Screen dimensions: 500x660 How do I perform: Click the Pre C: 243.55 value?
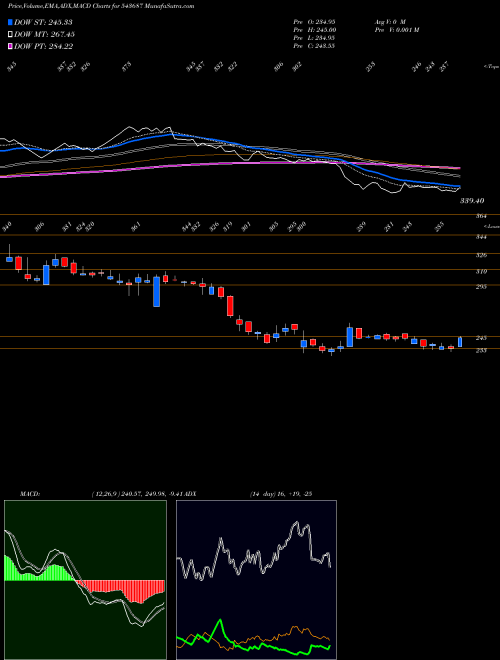pos(314,46)
